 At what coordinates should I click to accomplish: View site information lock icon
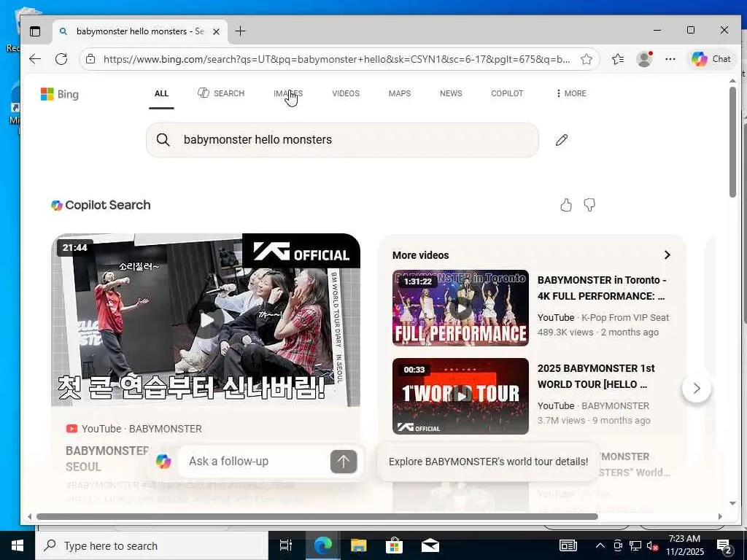coord(90,59)
